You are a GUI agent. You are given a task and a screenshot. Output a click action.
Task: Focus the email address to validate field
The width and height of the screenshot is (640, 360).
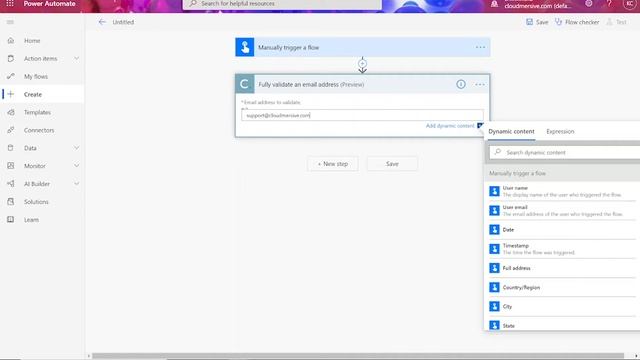coord(362,116)
